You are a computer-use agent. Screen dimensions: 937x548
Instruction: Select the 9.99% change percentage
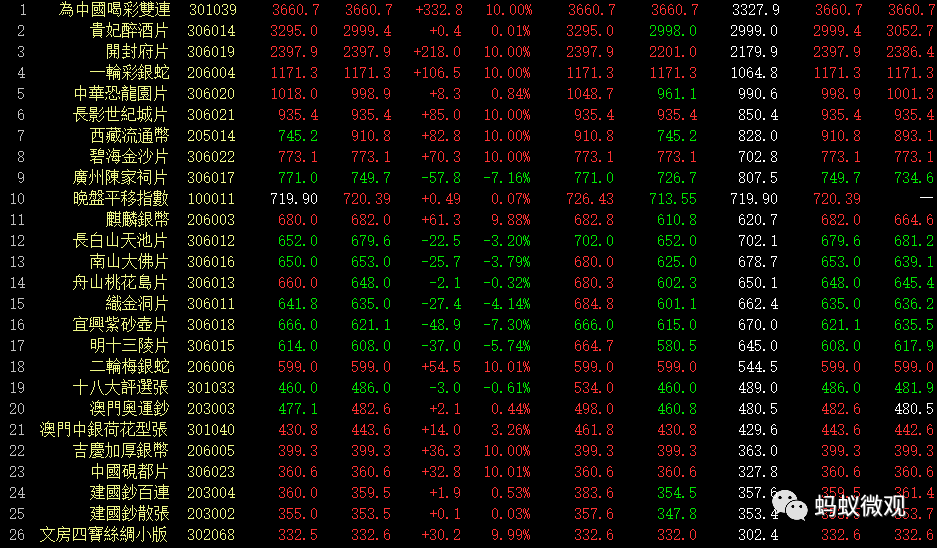pyautogui.click(x=510, y=535)
